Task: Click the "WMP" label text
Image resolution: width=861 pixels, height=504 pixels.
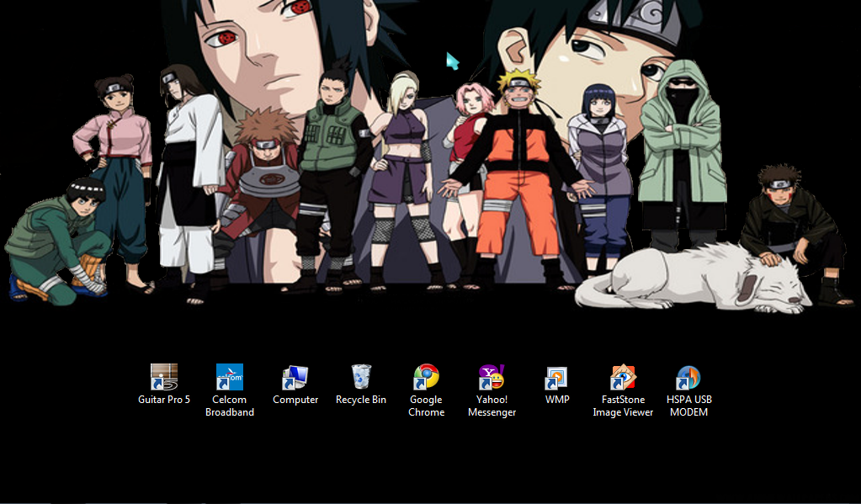Action: click(x=557, y=400)
